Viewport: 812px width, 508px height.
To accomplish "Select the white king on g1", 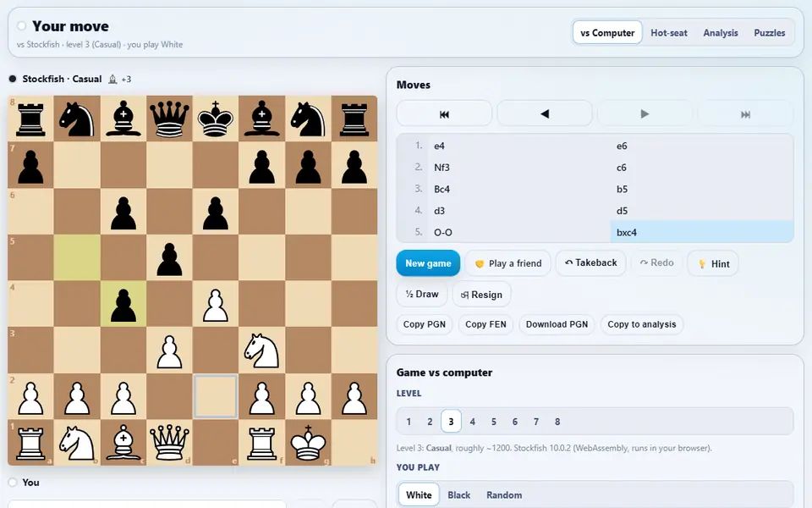I will click(308, 443).
